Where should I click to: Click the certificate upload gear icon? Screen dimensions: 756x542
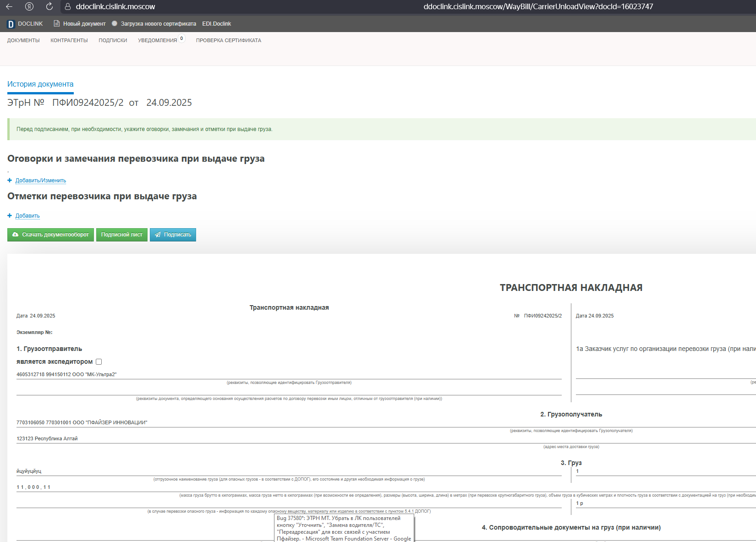point(115,23)
